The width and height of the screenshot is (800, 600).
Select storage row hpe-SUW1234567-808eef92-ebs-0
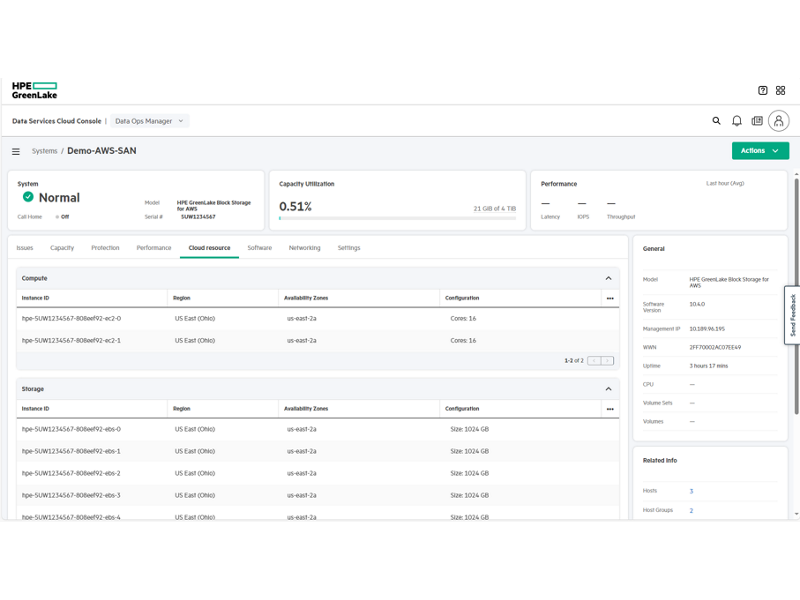(x=318, y=429)
